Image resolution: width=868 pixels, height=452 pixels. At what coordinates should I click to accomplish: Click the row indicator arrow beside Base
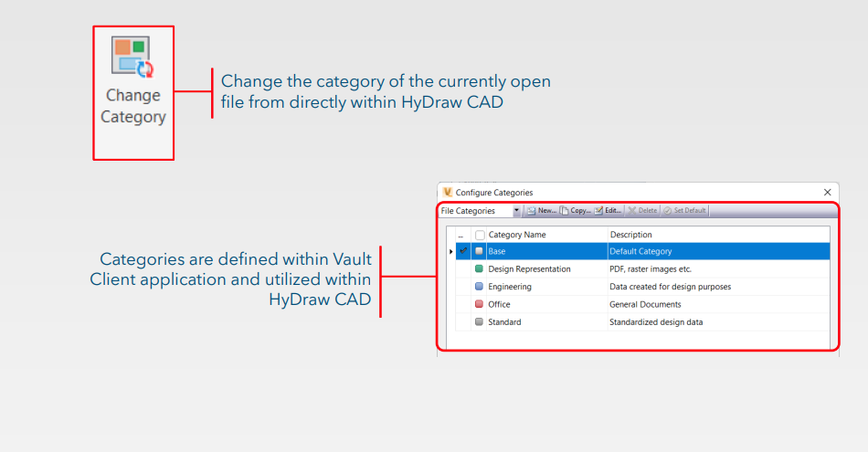pyautogui.click(x=451, y=252)
